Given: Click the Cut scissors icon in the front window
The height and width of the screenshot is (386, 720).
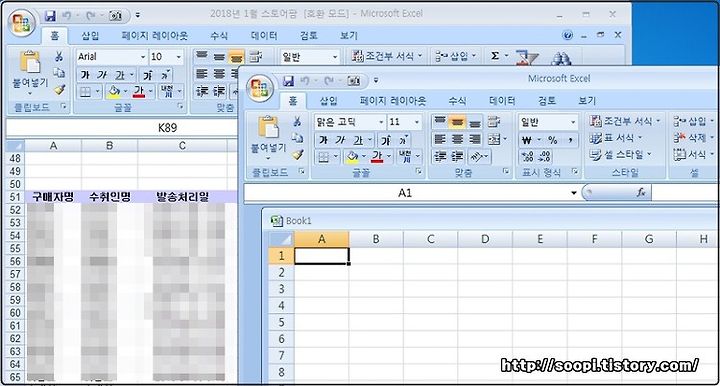Looking at the screenshot, I should pyautogui.click(x=297, y=121).
